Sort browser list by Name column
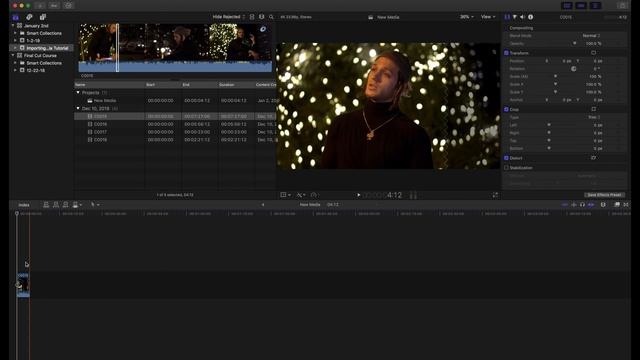This screenshot has width=640, height=360. click(109, 84)
